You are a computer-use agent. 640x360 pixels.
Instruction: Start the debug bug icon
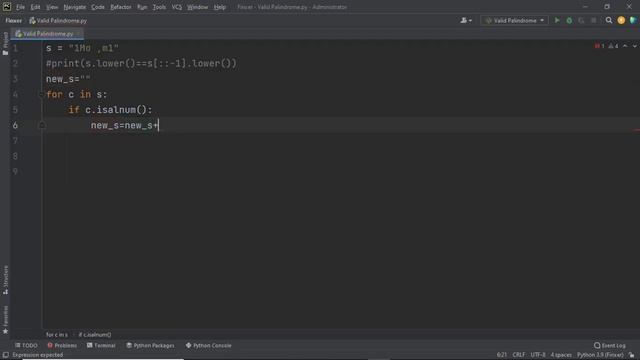point(569,20)
